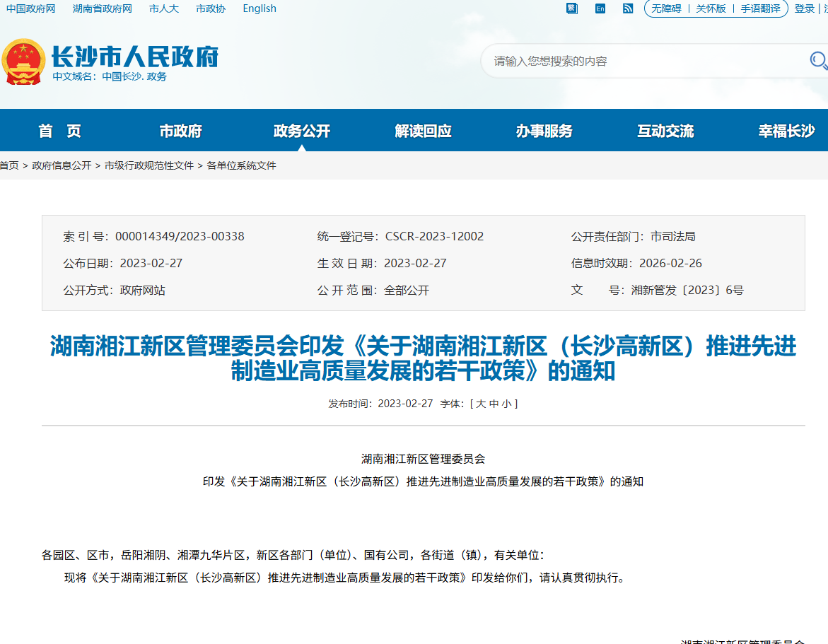
Task: Go back to 政府信息公开 breadcrumb
Action: click(x=63, y=165)
